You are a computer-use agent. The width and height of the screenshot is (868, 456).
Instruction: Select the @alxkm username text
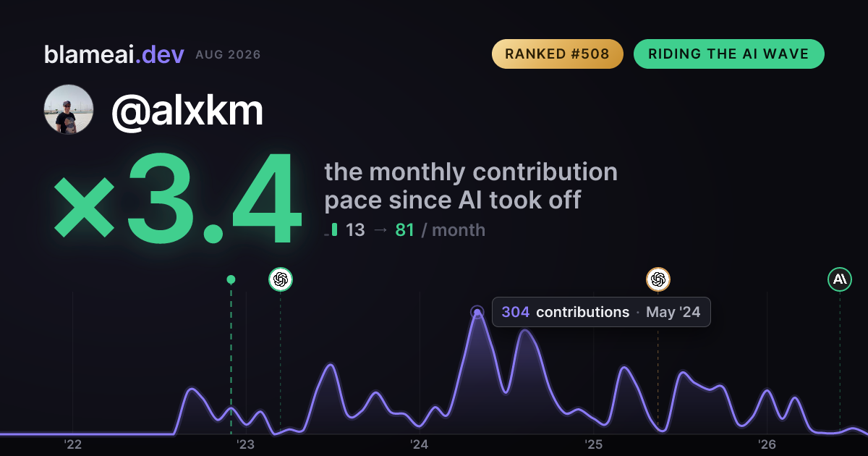(187, 111)
